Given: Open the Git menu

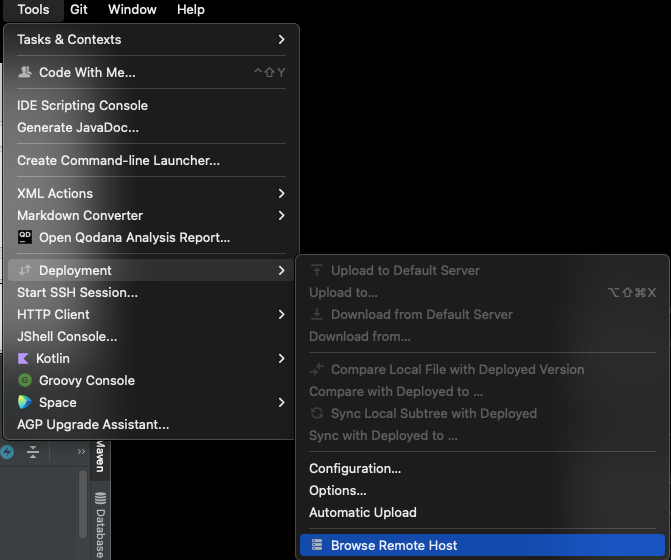Looking at the screenshot, I should (x=79, y=9).
